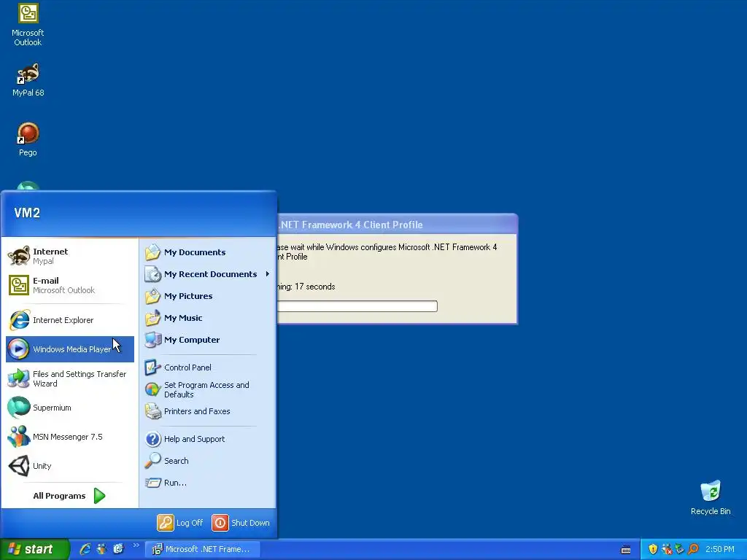Open My Computer from Start menu
Screen dimensions: 747x560
[207, 340]
